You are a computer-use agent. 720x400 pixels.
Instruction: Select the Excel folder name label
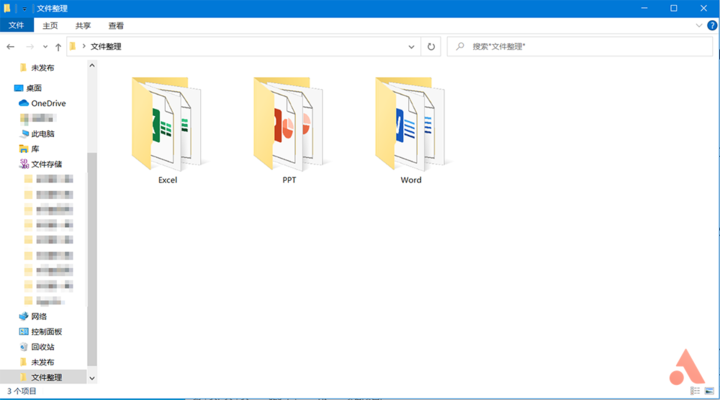click(x=168, y=180)
